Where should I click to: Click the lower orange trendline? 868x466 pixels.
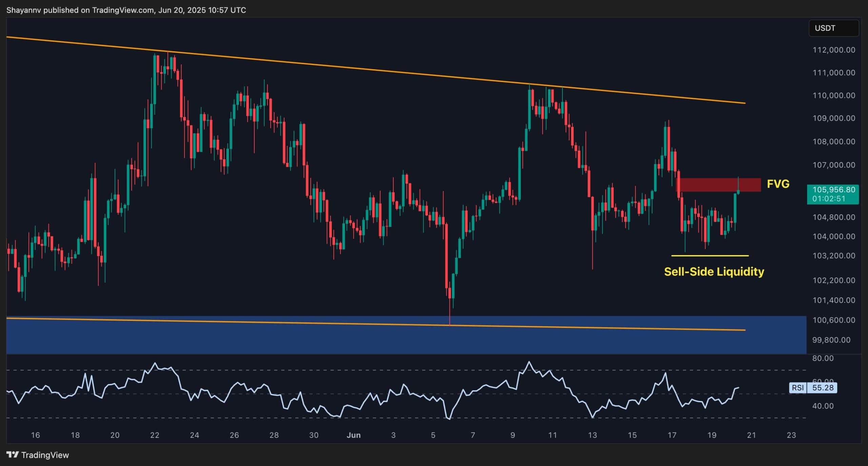[x=237, y=322]
